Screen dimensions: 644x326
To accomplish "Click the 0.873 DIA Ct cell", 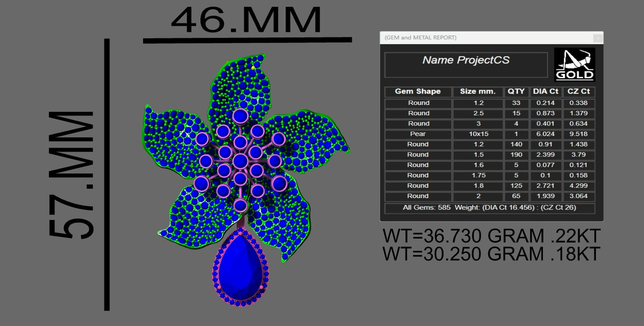I will (546, 113).
